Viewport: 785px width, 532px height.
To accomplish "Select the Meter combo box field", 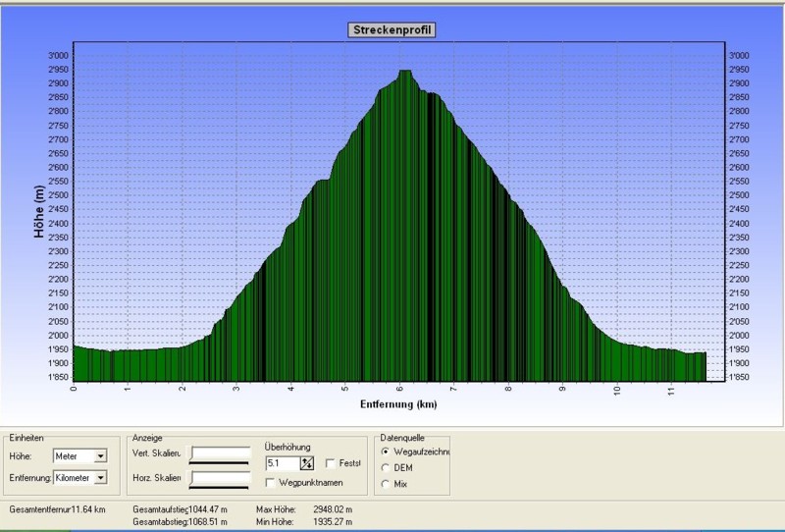I will pos(75,455).
